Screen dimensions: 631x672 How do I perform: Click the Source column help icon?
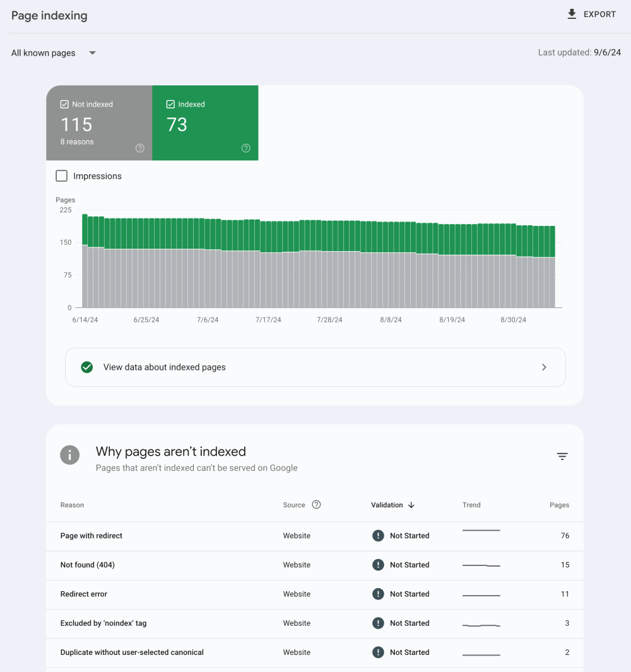coord(316,504)
